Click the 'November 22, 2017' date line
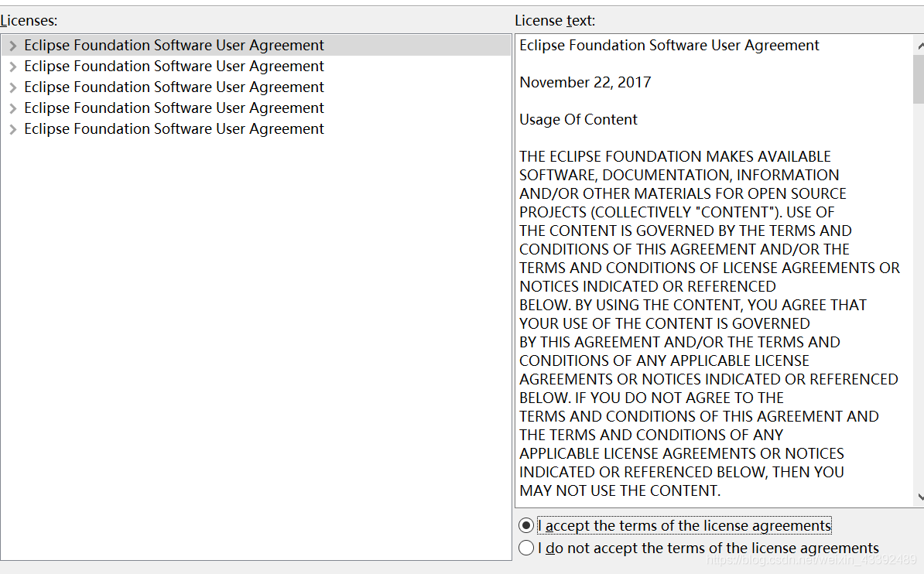 click(x=585, y=83)
